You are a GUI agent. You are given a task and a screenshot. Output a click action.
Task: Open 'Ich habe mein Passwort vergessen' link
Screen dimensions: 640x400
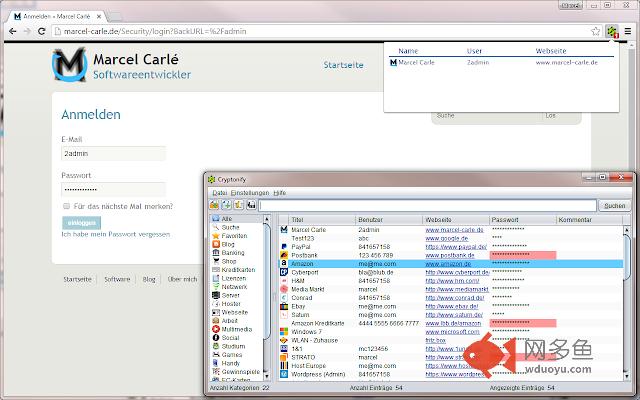point(116,234)
